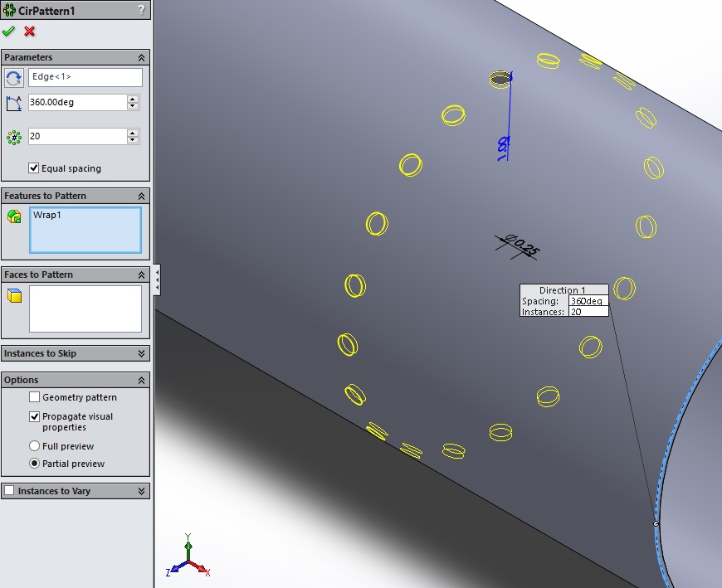Click the angle icon next to 360.00deg
The width and height of the screenshot is (722, 588).
14,103
